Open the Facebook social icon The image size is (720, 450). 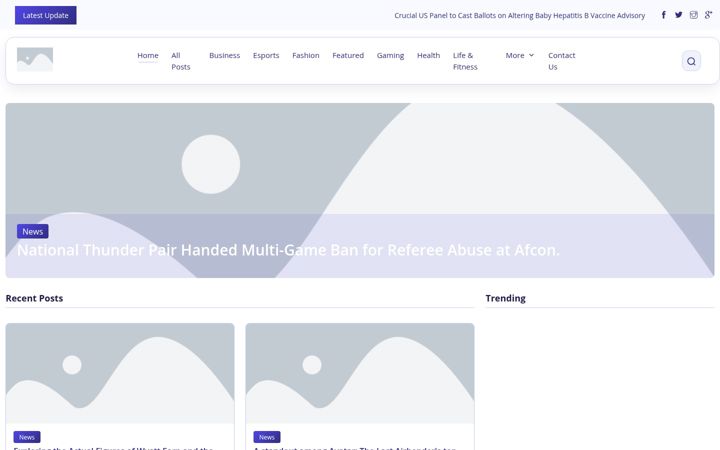tap(664, 15)
